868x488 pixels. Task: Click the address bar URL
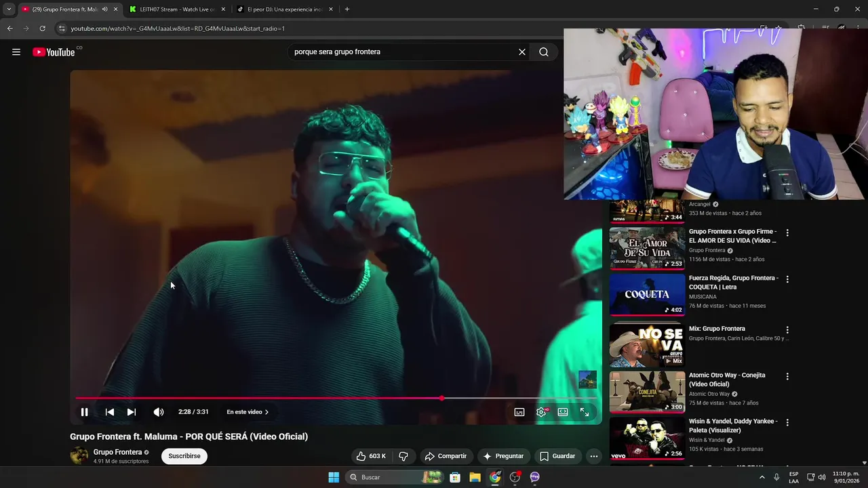tap(178, 28)
